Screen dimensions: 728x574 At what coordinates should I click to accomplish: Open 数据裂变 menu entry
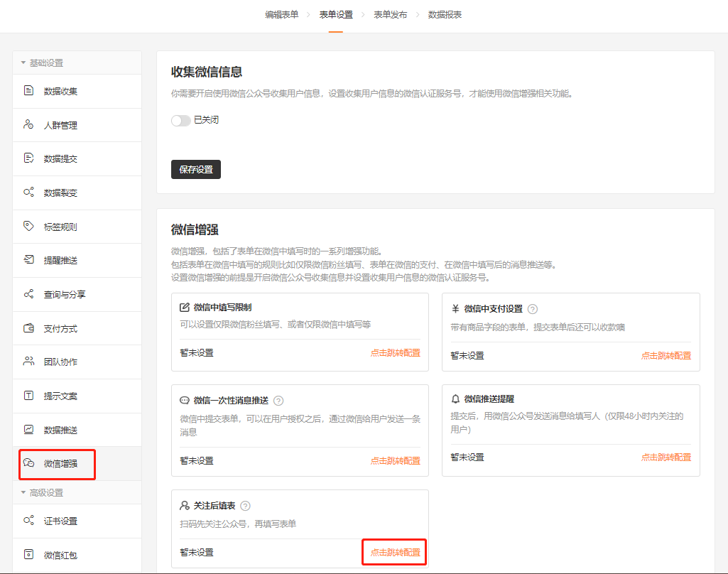click(x=77, y=193)
